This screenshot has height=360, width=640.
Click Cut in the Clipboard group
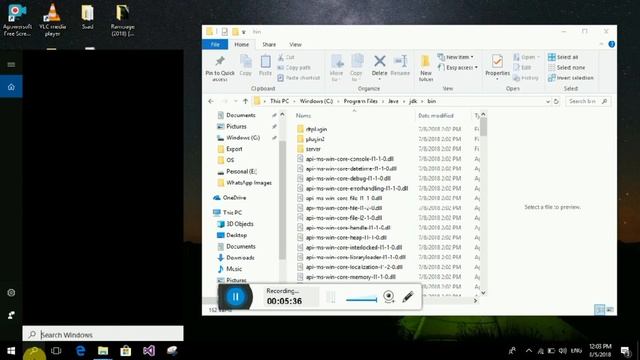(x=286, y=57)
